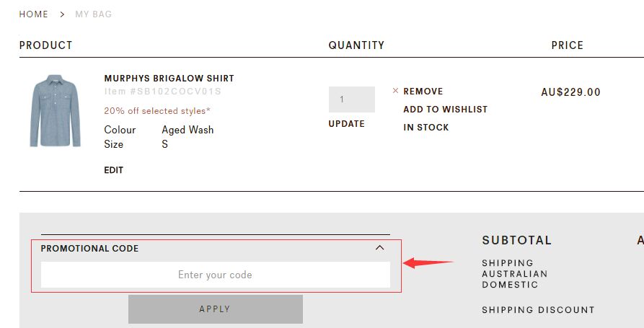Open Murphys Brigalow Shirt product title
This screenshot has width=644, height=328.
[169, 79]
